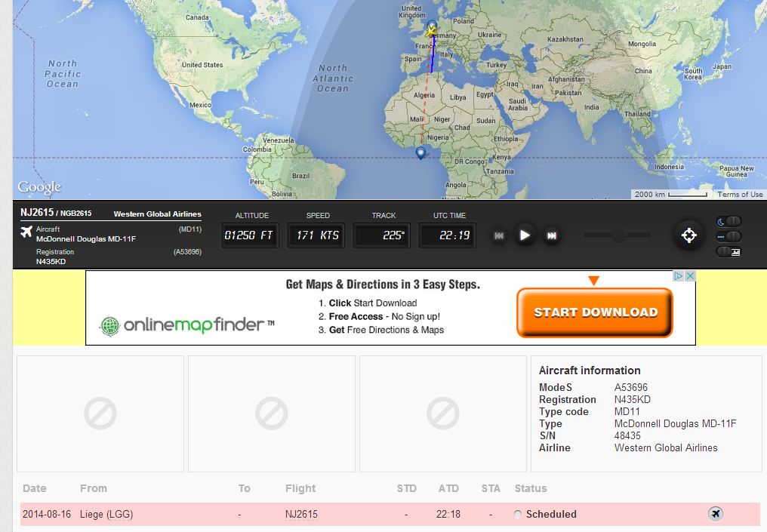Click the Google logo on the map
Image resolution: width=767 pixels, height=532 pixels.
point(39,187)
